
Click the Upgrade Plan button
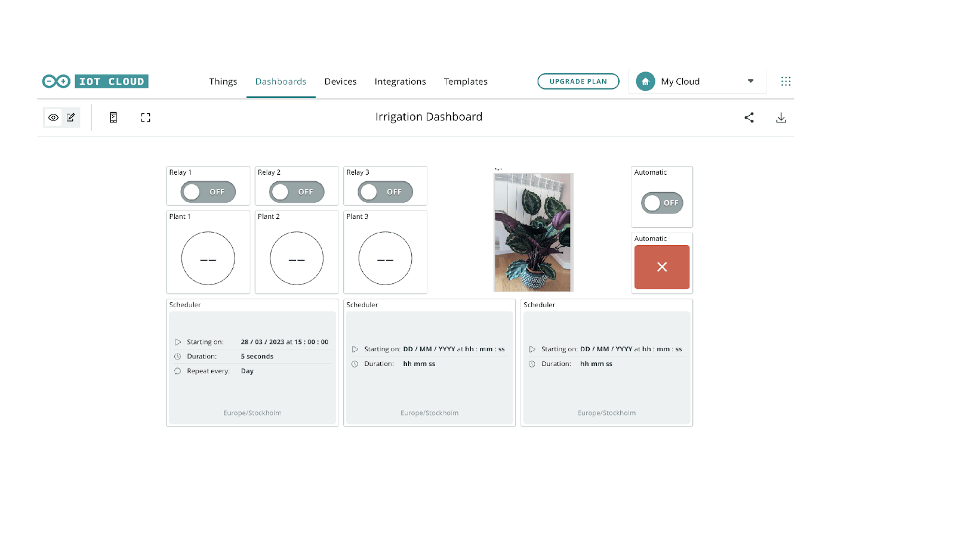point(578,81)
